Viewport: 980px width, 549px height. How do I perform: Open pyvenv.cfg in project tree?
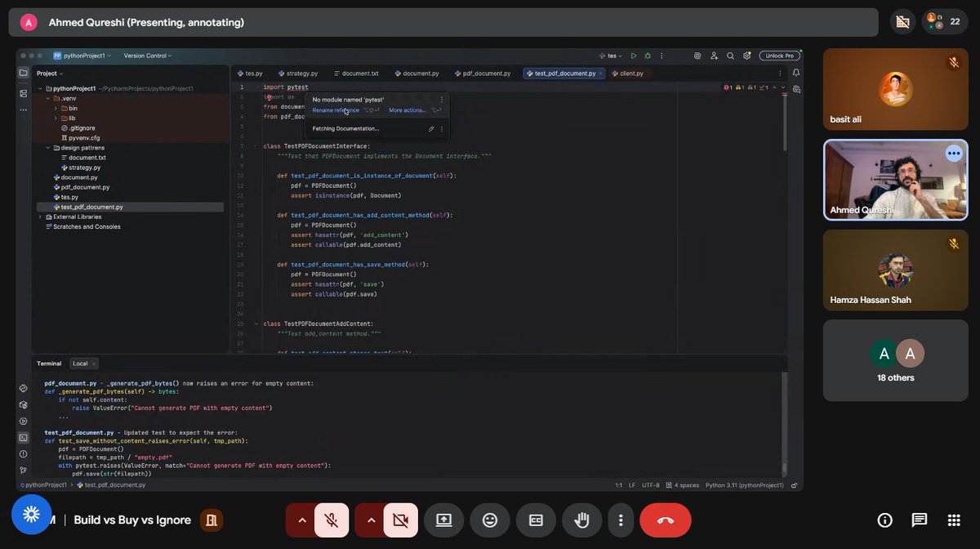(80, 137)
